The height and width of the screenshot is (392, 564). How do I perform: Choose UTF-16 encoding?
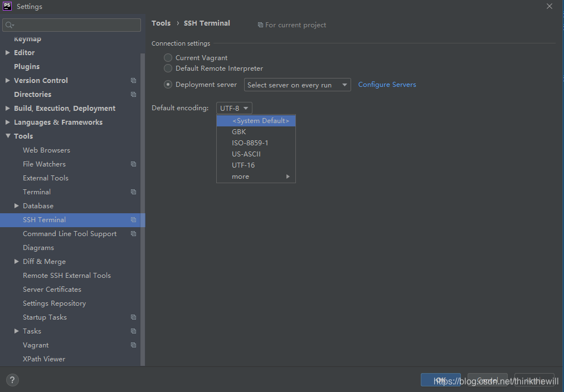(x=256, y=165)
